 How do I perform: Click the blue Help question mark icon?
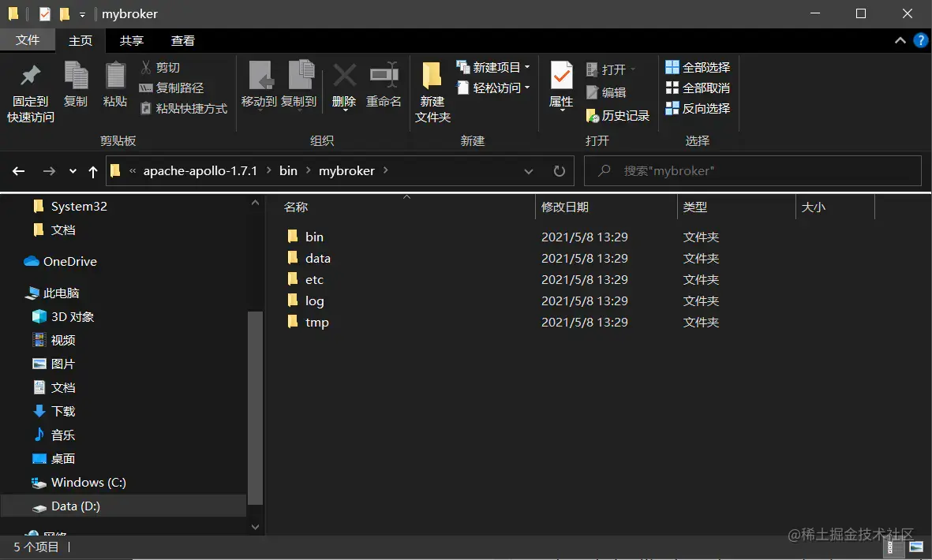pos(921,40)
